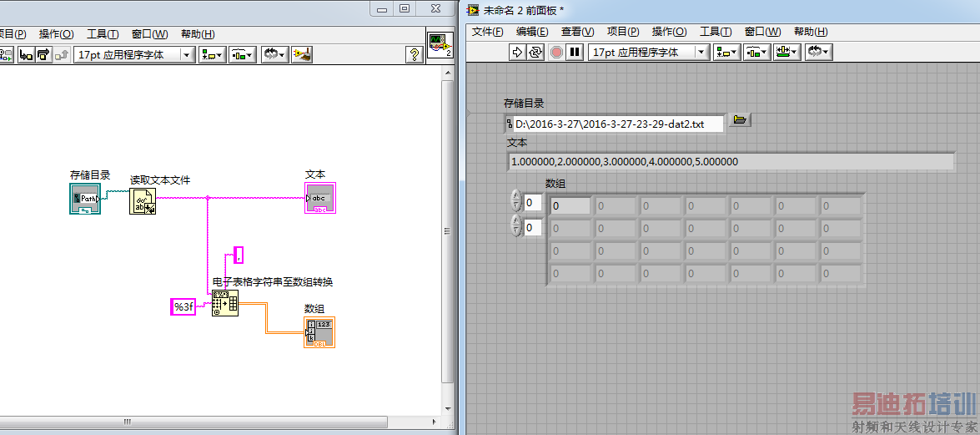Open Reorder dropdown in block diagram toolbar
Image resolution: width=980 pixels, height=435 pixels.
pos(274,54)
